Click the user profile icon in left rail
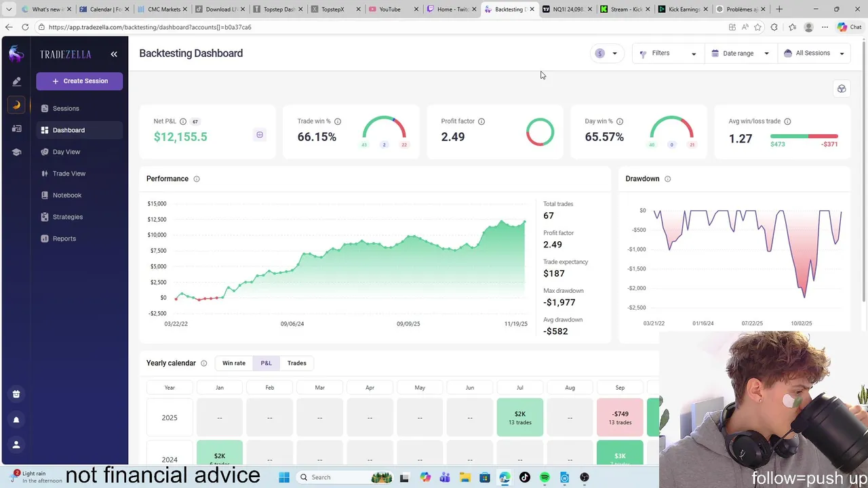 point(16,445)
